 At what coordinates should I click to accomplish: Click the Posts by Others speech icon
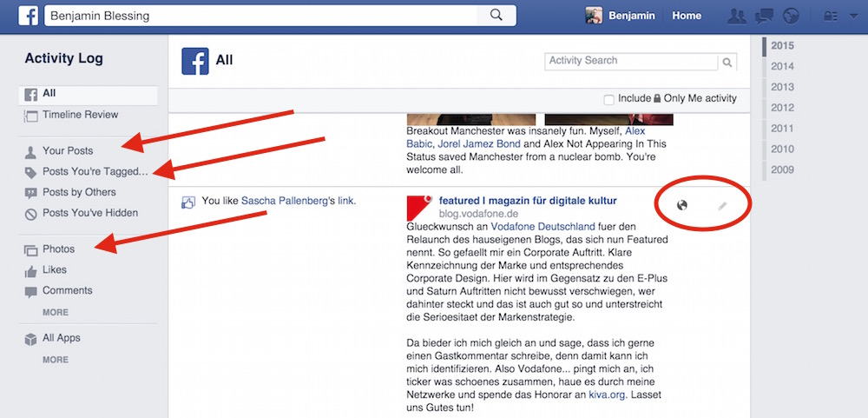click(30, 194)
